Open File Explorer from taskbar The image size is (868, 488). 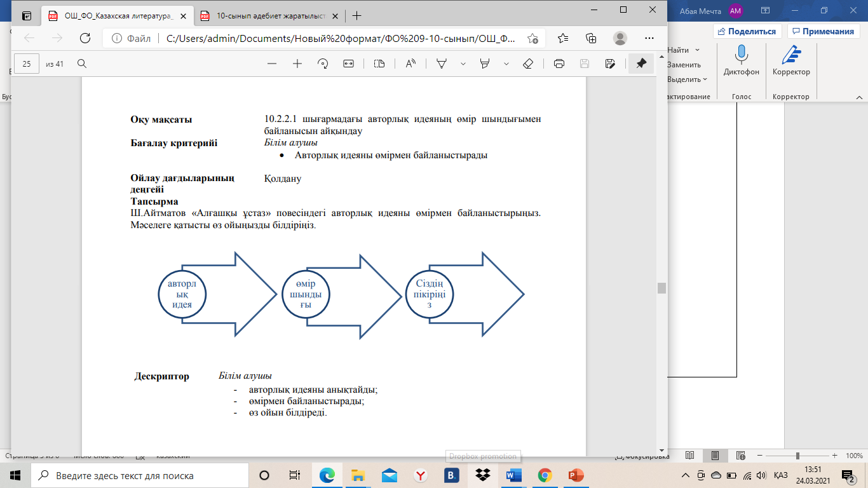tap(358, 475)
